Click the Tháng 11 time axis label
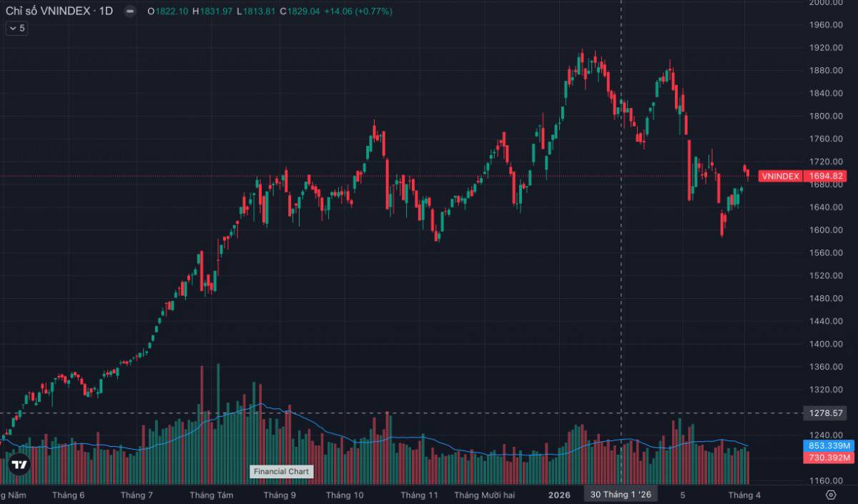858x504 pixels. coord(419,495)
